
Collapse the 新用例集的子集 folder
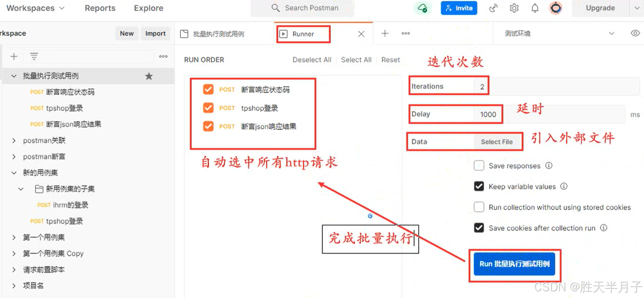click(x=21, y=189)
